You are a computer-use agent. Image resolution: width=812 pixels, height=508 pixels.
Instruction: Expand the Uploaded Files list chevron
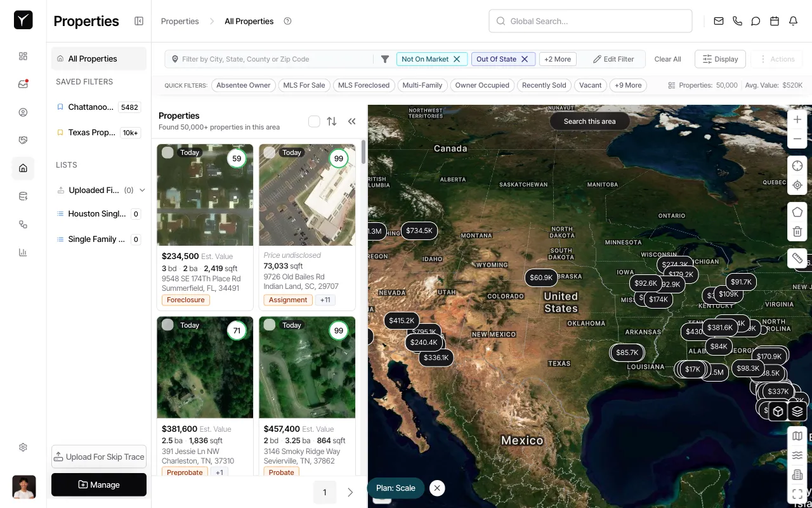click(x=142, y=190)
